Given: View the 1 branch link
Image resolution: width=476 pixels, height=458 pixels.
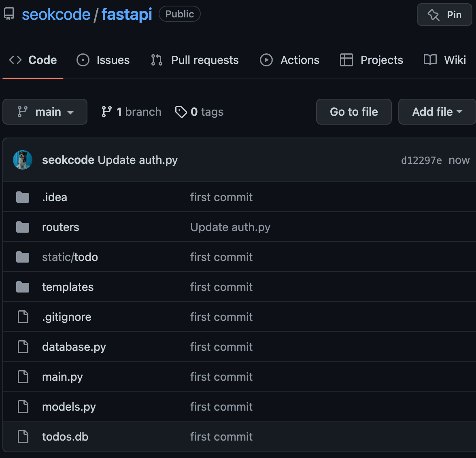Looking at the screenshot, I should pyautogui.click(x=131, y=112).
